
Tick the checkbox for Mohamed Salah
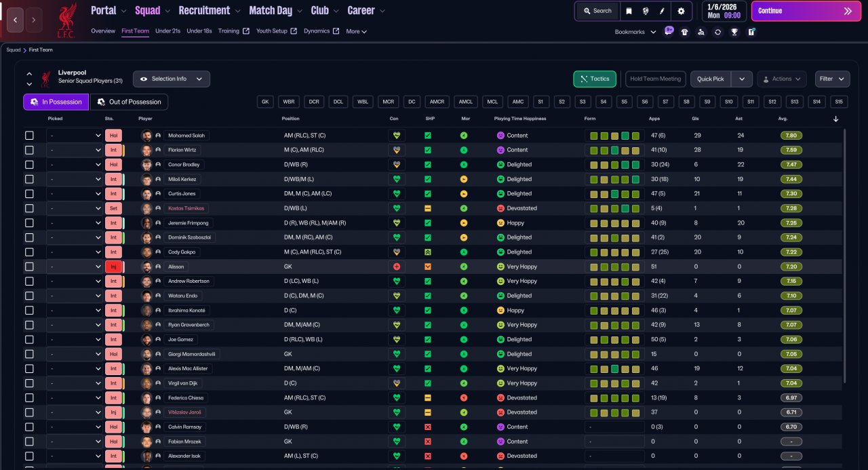(29, 136)
